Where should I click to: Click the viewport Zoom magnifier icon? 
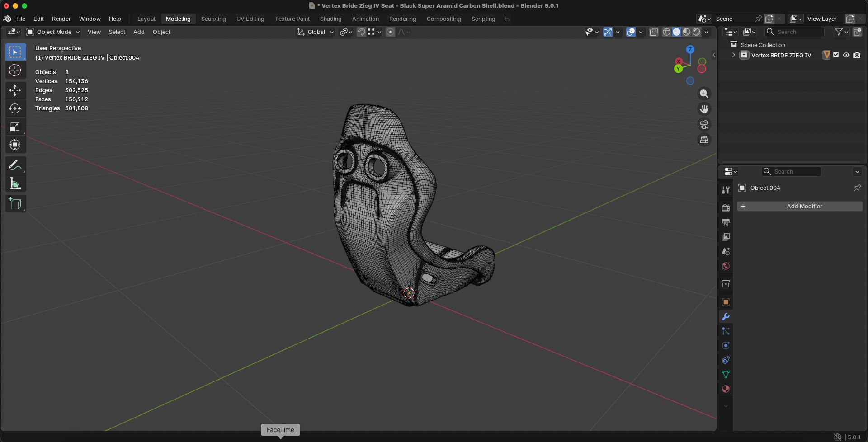[704, 94]
